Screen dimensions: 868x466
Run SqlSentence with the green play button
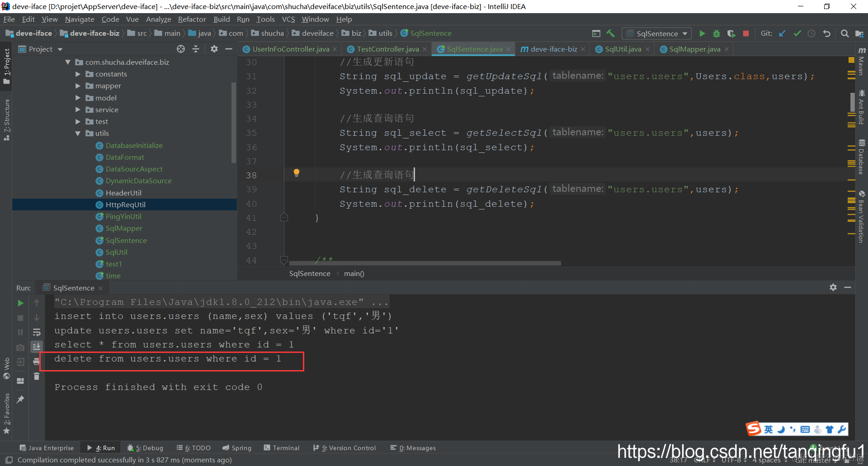click(x=702, y=33)
